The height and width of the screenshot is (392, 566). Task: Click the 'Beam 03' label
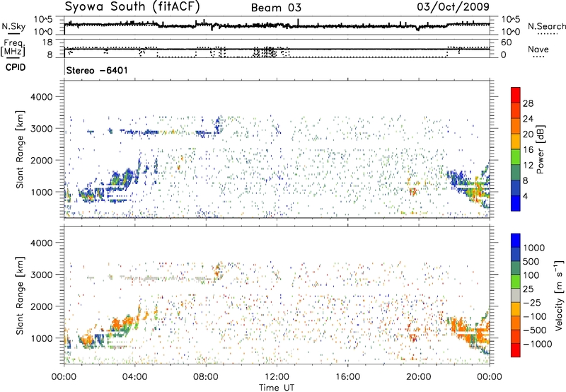click(x=276, y=8)
